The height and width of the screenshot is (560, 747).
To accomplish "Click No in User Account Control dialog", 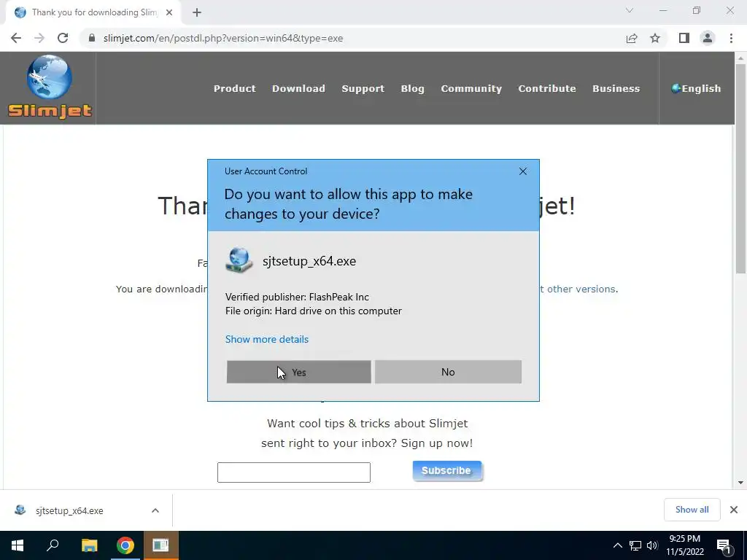I will pyautogui.click(x=448, y=372).
